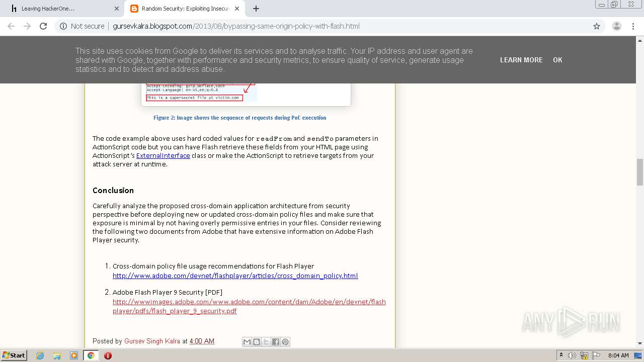This screenshot has width=644, height=362.
Task: Show hidden system tray icons
Action: click(561, 355)
